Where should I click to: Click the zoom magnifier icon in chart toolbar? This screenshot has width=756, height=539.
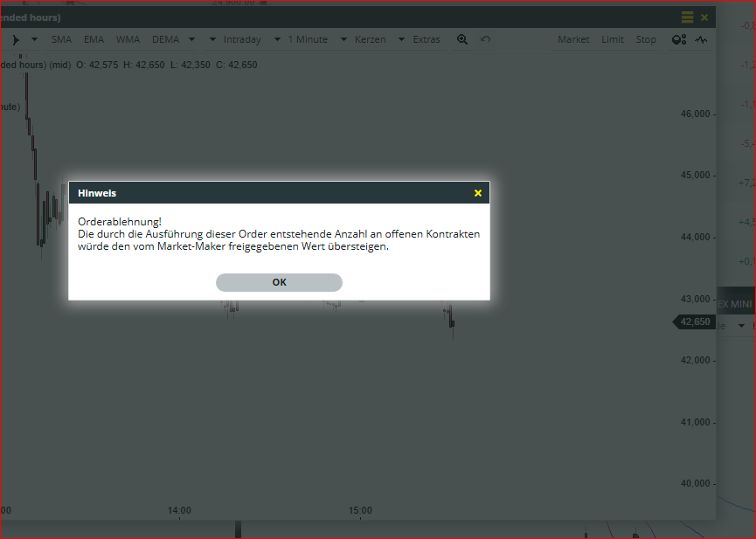click(462, 39)
